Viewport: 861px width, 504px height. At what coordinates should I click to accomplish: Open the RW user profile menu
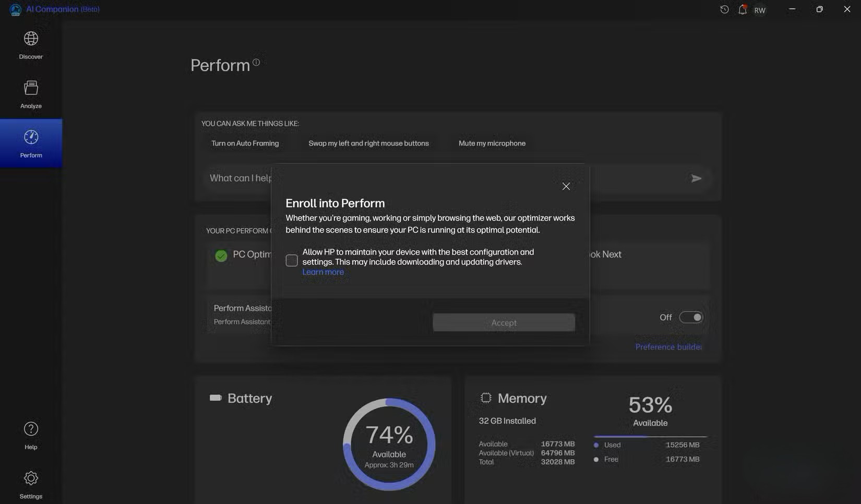[760, 10]
